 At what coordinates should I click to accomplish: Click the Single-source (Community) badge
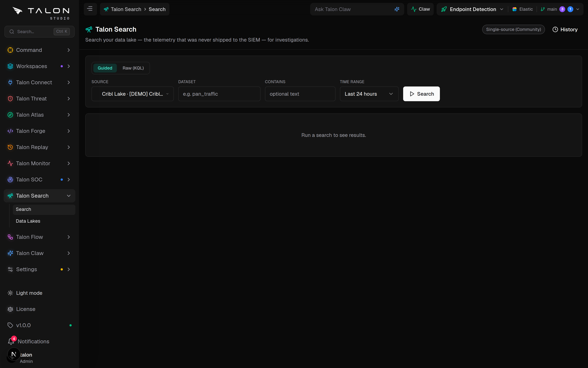pyautogui.click(x=513, y=29)
